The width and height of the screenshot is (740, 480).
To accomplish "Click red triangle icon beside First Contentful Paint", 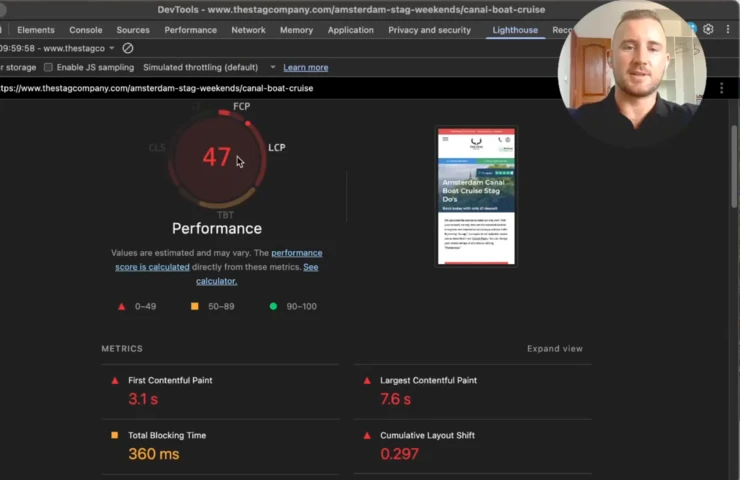I will coord(115,381).
